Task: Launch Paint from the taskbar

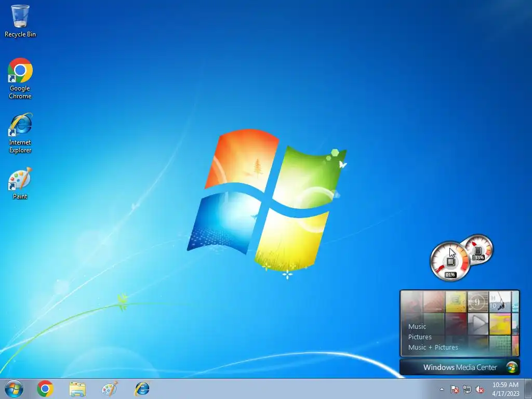Action: pos(110,389)
